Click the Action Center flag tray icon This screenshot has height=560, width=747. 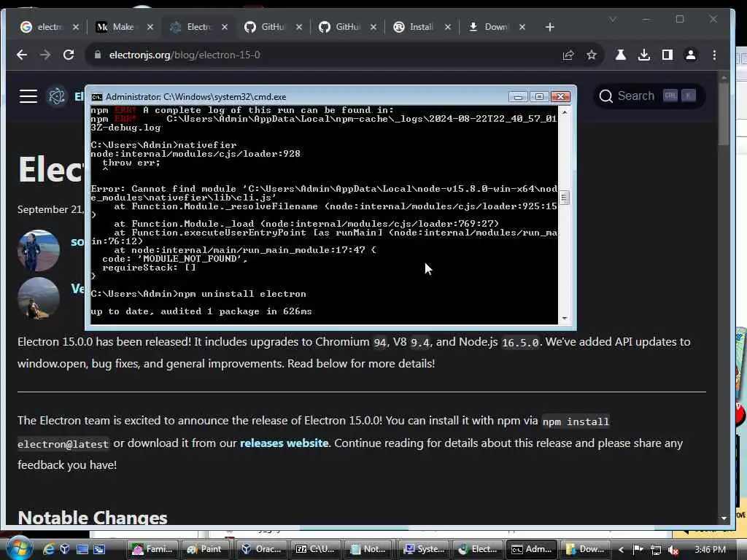click(x=638, y=550)
